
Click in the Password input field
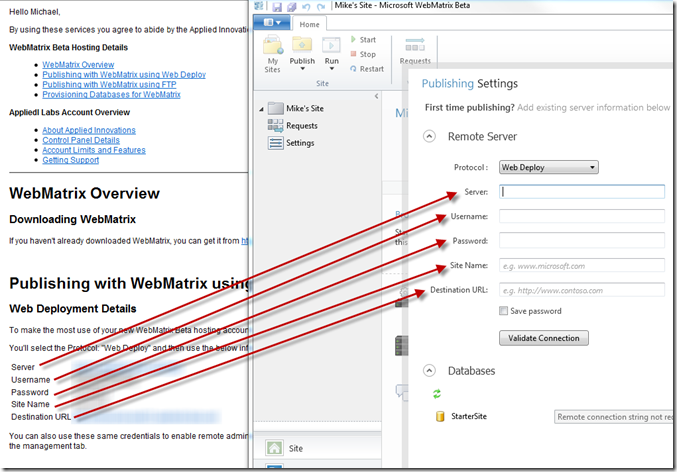pyautogui.click(x=582, y=240)
